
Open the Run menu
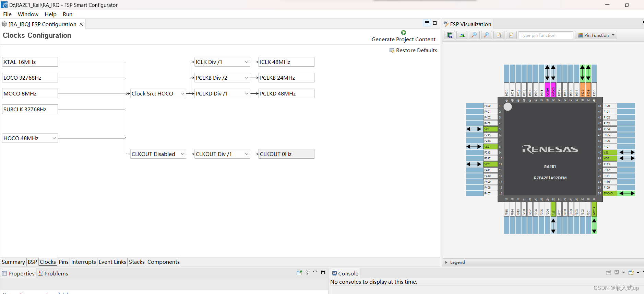pyautogui.click(x=68, y=14)
